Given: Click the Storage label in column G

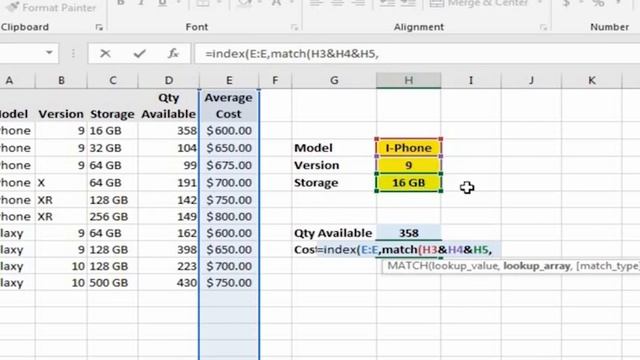Looking at the screenshot, I should (316, 183).
